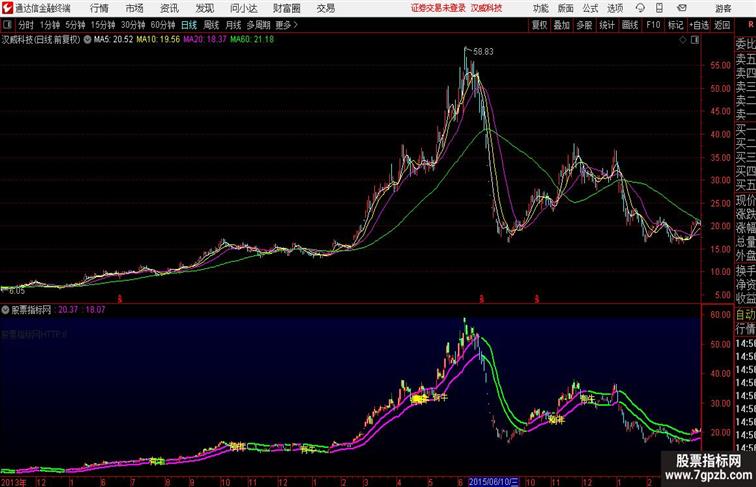Open the 财富圈 menu
Viewport: 756px width, 487px height.
[286, 8]
